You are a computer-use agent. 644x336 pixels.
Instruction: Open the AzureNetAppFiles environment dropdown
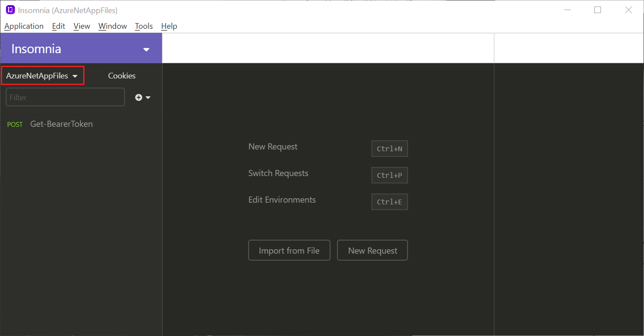click(x=42, y=76)
